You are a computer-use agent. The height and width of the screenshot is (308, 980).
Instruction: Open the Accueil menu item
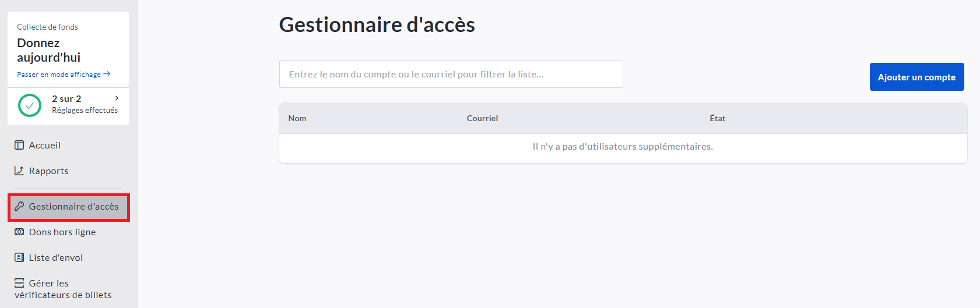tap(45, 145)
